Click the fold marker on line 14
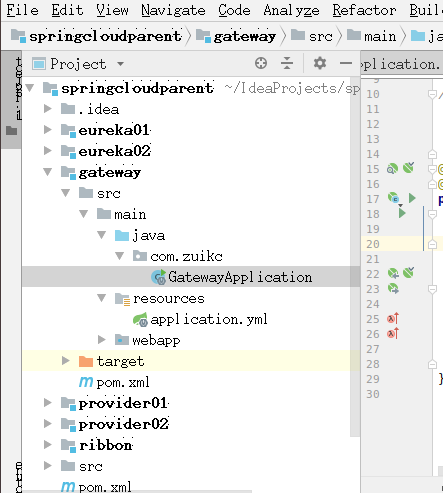This screenshot has height=493, width=443. coord(432,154)
